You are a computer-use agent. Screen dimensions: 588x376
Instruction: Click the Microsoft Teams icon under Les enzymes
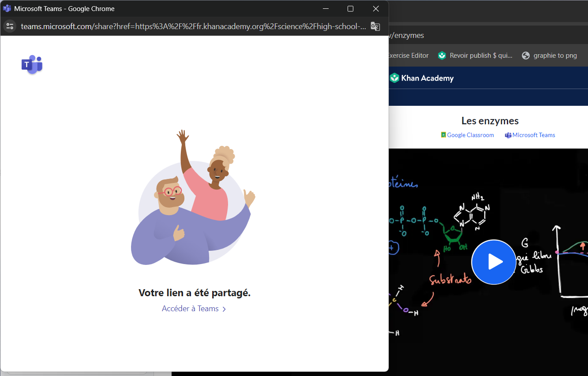[507, 135]
